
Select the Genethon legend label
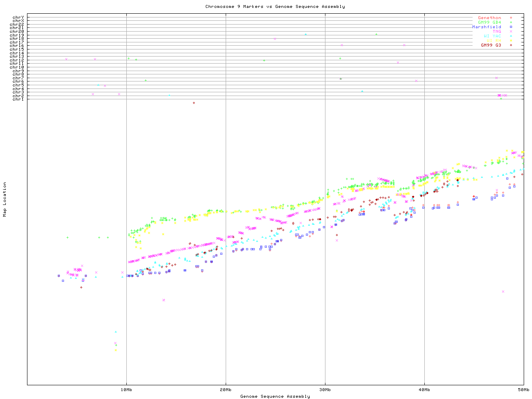tap(489, 18)
